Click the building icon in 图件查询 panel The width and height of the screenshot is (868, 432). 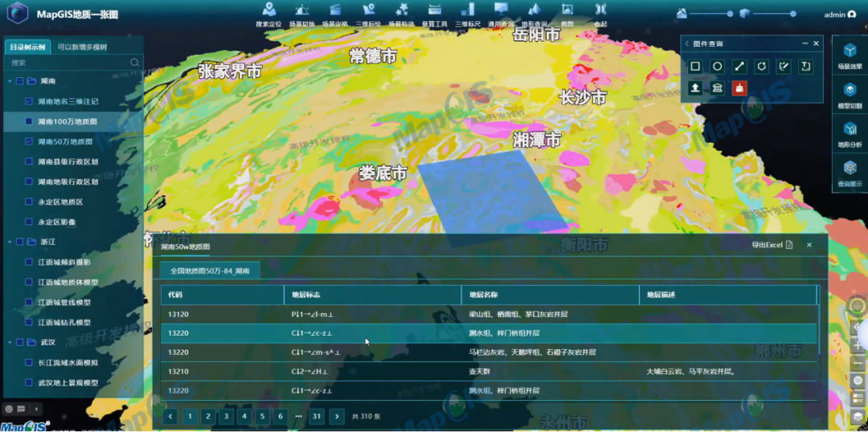[718, 88]
